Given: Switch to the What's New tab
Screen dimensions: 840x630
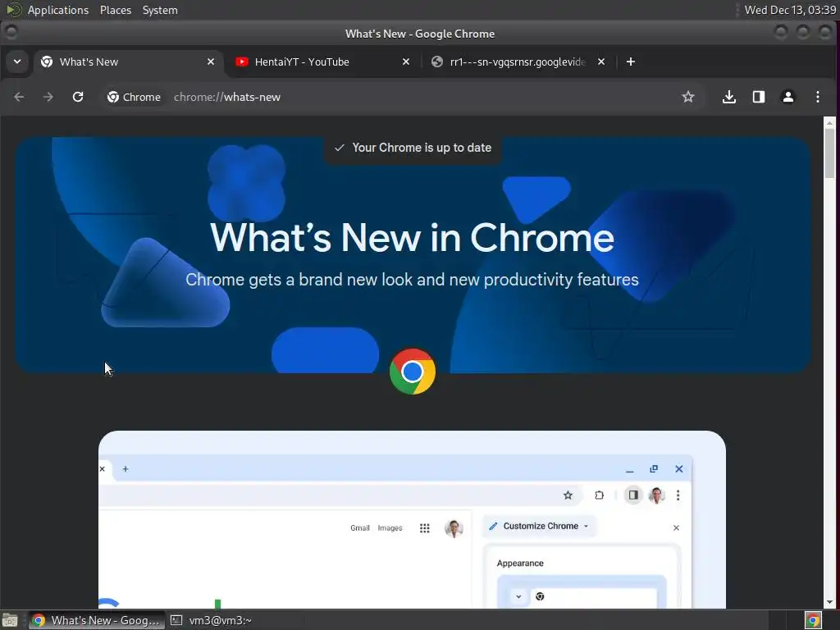Looking at the screenshot, I should [x=127, y=62].
